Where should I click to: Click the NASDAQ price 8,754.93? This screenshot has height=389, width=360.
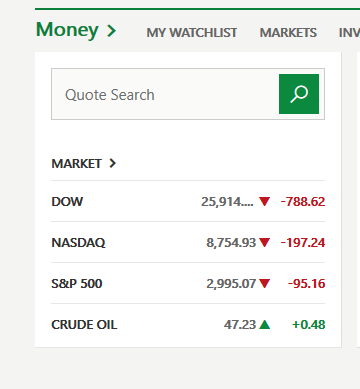point(231,243)
